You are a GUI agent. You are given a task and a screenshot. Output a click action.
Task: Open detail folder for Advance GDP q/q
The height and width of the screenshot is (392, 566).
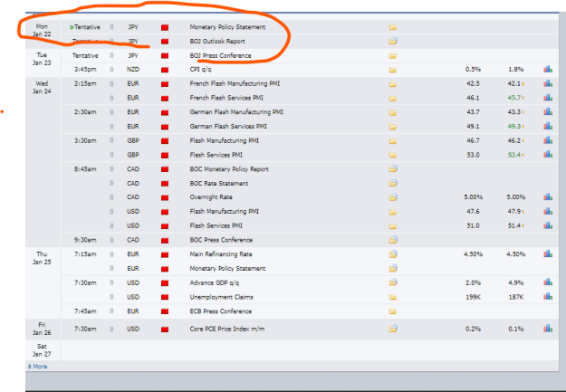click(x=393, y=282)
